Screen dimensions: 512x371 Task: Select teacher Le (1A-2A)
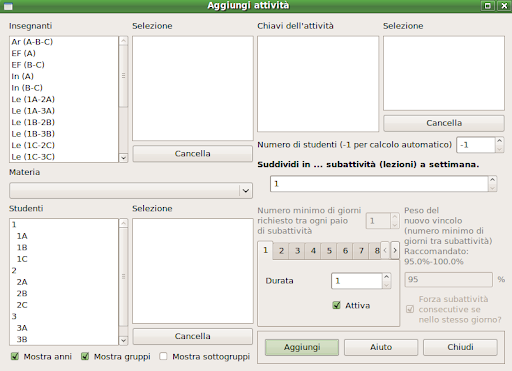pyautogui.click(x=64, y=99)
